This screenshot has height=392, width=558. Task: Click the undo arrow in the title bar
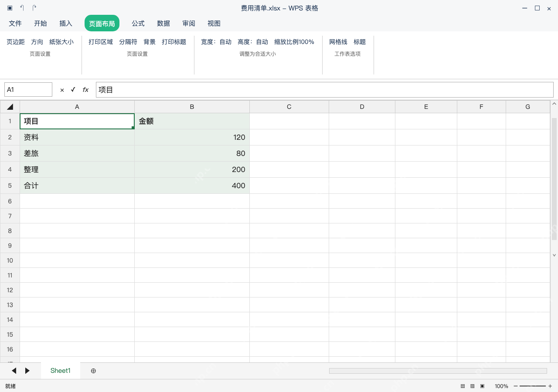pyautogui.click(x=22, y=8)
